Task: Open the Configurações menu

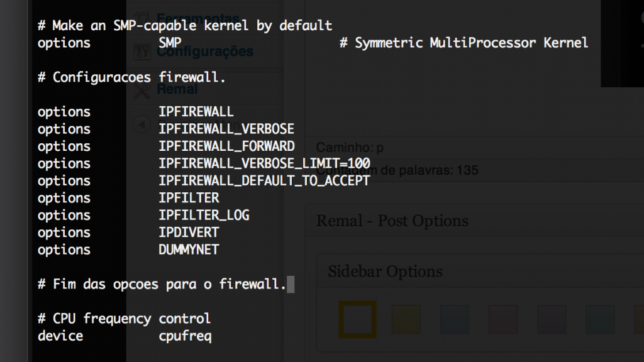Action: [205, 52]
